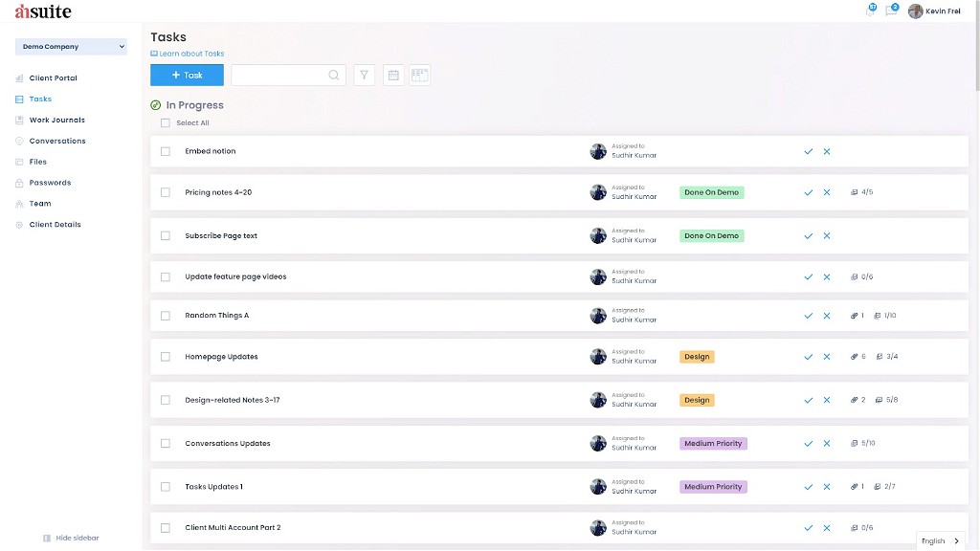Dismiss 'Pricing notes 4-20' using the X
980x551 pixels.
[827, 191]
